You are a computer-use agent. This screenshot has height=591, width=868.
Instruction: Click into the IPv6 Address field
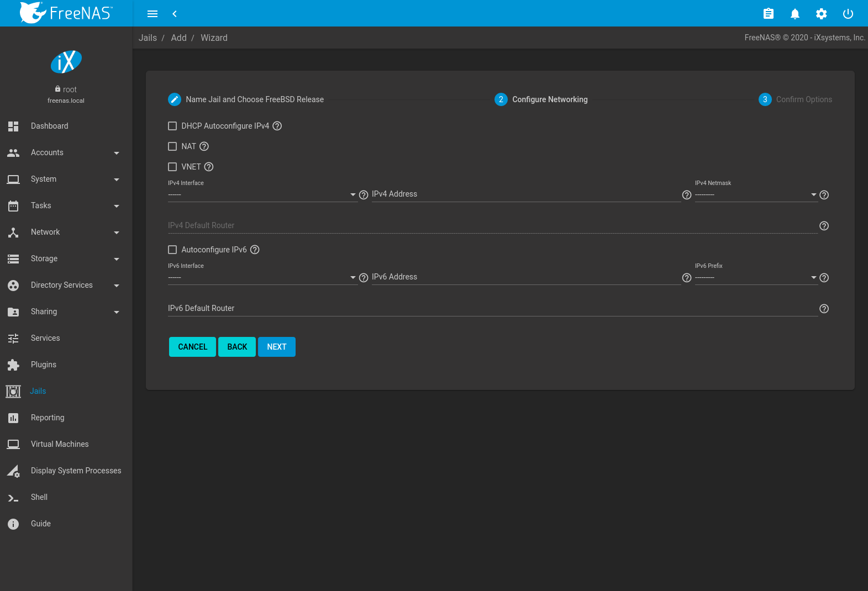point(525,277)
